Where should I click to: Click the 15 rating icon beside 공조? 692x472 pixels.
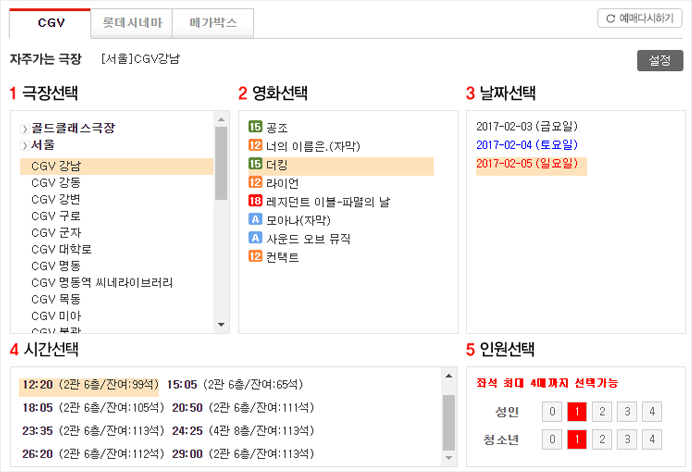click(255, 127)
